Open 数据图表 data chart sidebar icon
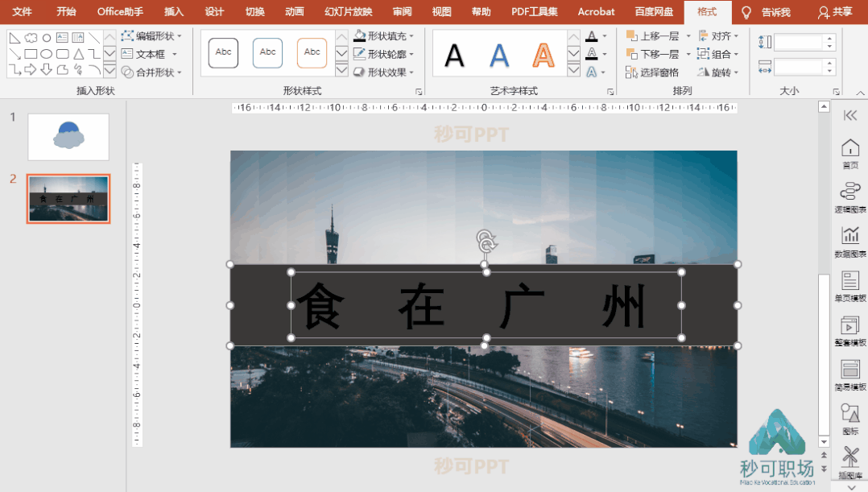The height and width of the screenshot is (492, 868). 849,238
